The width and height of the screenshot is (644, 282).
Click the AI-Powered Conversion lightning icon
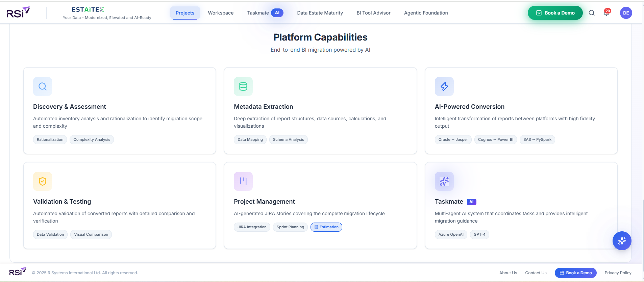click(444, 86)
